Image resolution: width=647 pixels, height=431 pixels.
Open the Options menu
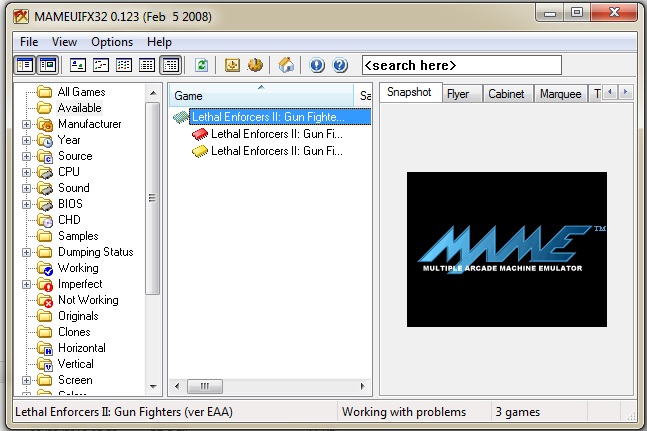112,42
